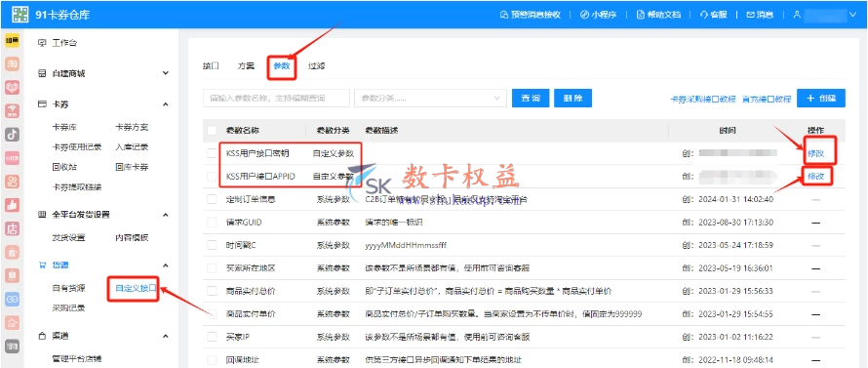Click the 客服 headset icon
The image size is (868, 368).
[x=704, y=15]
